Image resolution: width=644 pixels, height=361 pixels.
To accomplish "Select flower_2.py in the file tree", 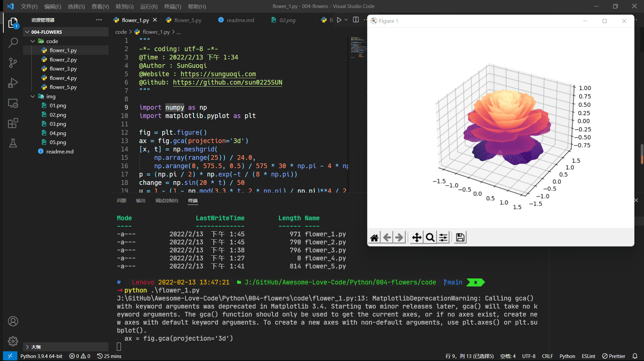I will coord(66,59).
